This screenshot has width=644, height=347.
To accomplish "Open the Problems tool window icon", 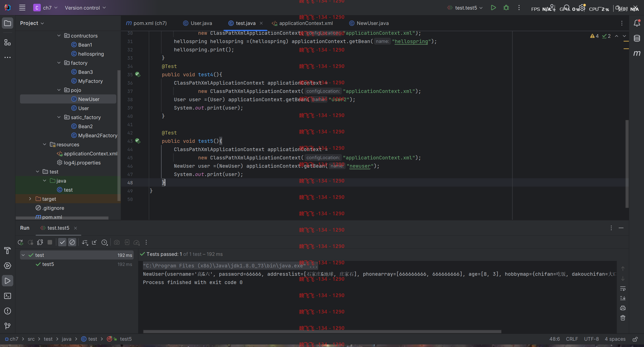I will (8, 311).
